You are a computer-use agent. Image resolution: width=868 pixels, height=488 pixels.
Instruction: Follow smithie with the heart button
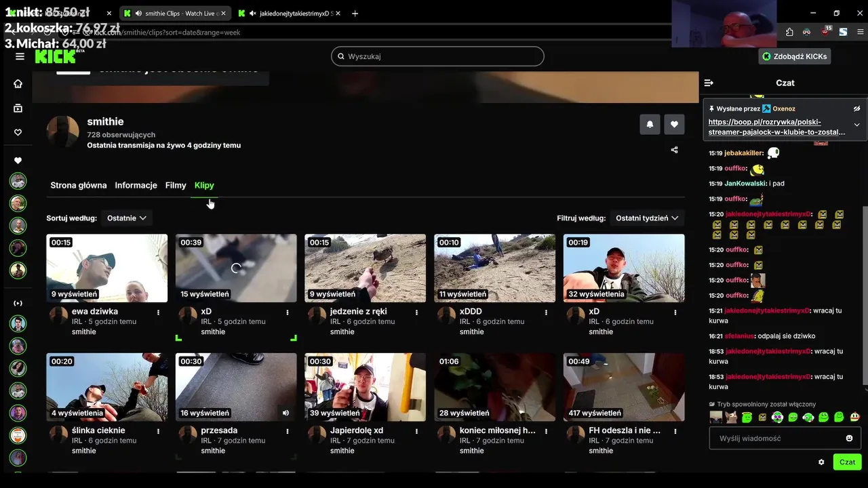[674, 124]
